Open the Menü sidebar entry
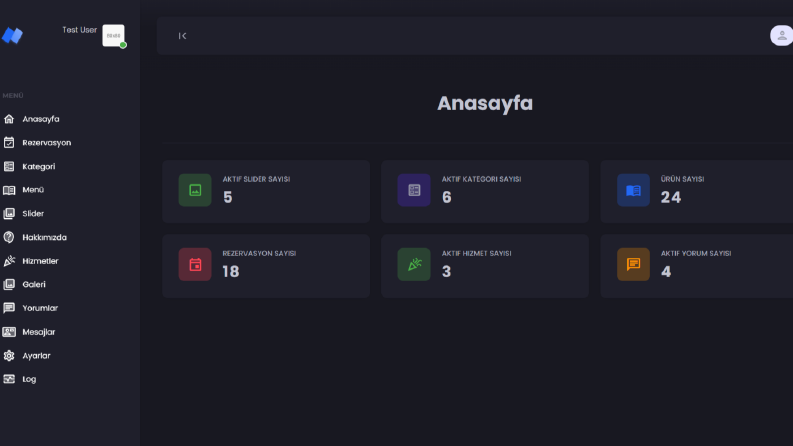793x446 pixels. coord(33,190)
